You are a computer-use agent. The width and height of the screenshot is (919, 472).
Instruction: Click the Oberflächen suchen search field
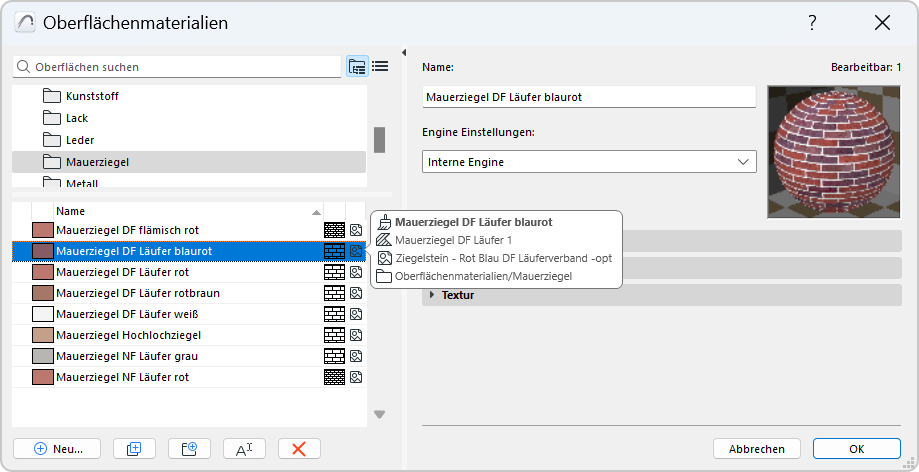[180, 67]
